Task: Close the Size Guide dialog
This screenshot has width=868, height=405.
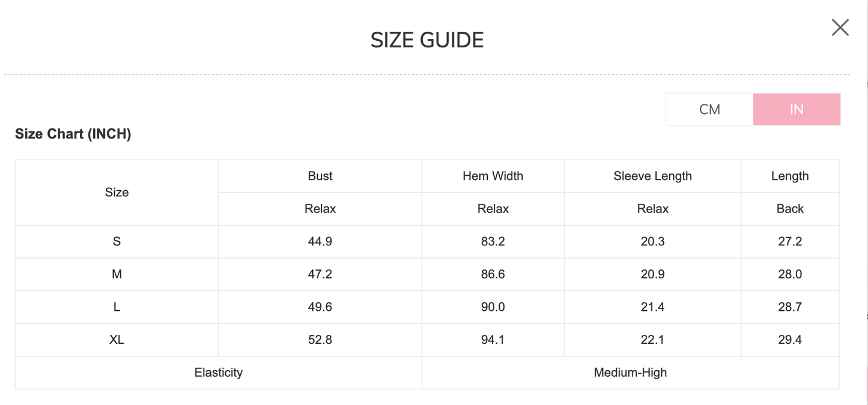Action: coord(840,28)
